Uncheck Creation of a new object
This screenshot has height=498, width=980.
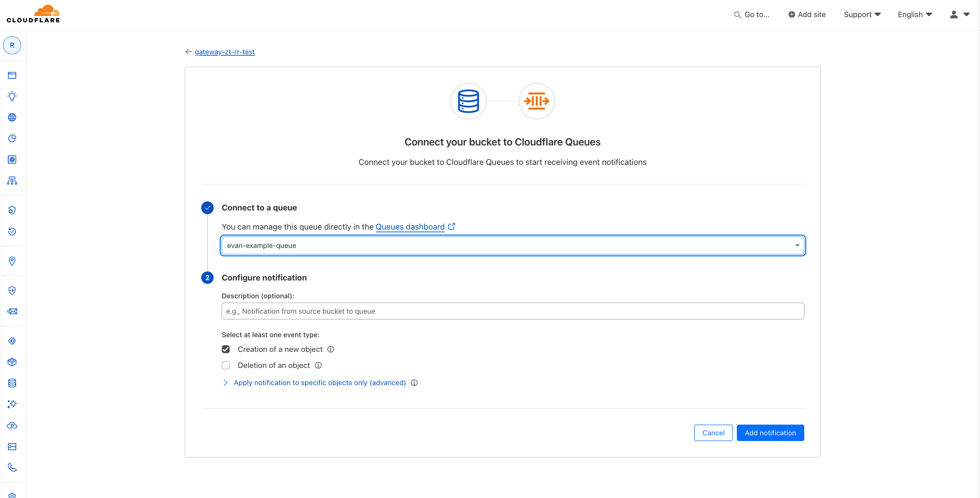pyautogui.click(x=226, y=349)
